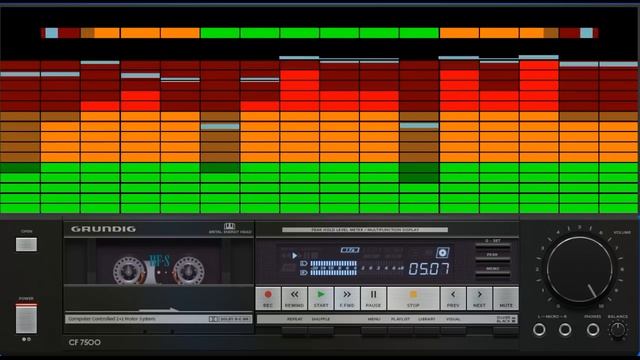Click the F.FWD fast-forward button
Image resolution: width=640 pixels, height=360 pixels.
coord(347,298)
